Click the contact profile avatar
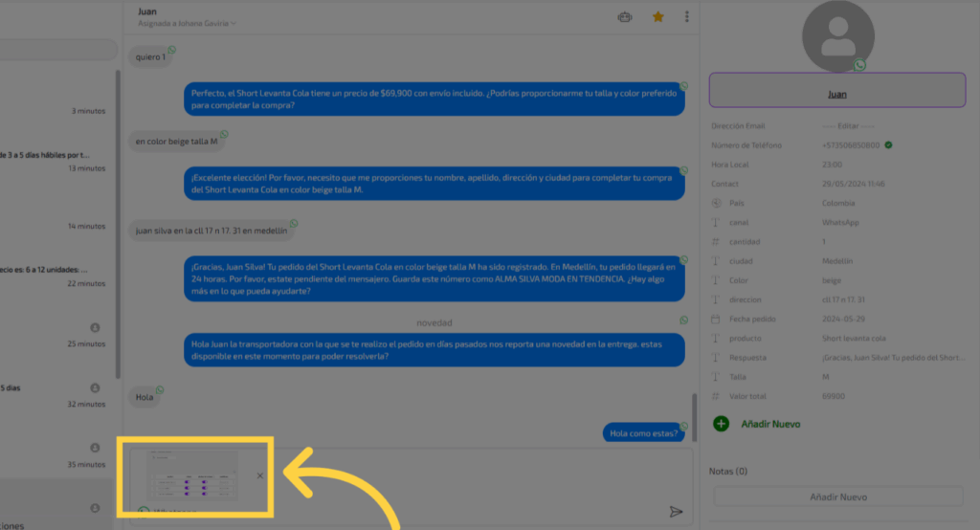The height and width of the screenshot is (530, 980). point(837,36)
